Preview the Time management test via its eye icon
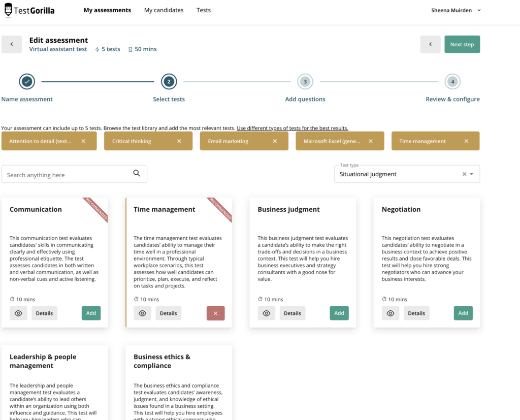The width and height of the screenshot is (520, 420). click(142, 313)
